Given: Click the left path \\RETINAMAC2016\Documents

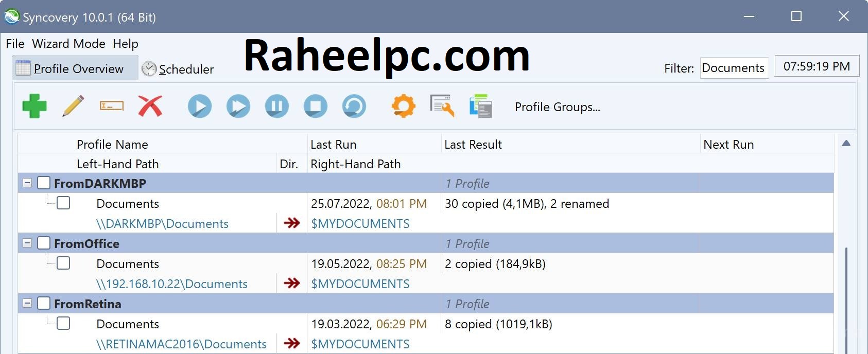Looking at the screenshot, I should pos(181,344).
